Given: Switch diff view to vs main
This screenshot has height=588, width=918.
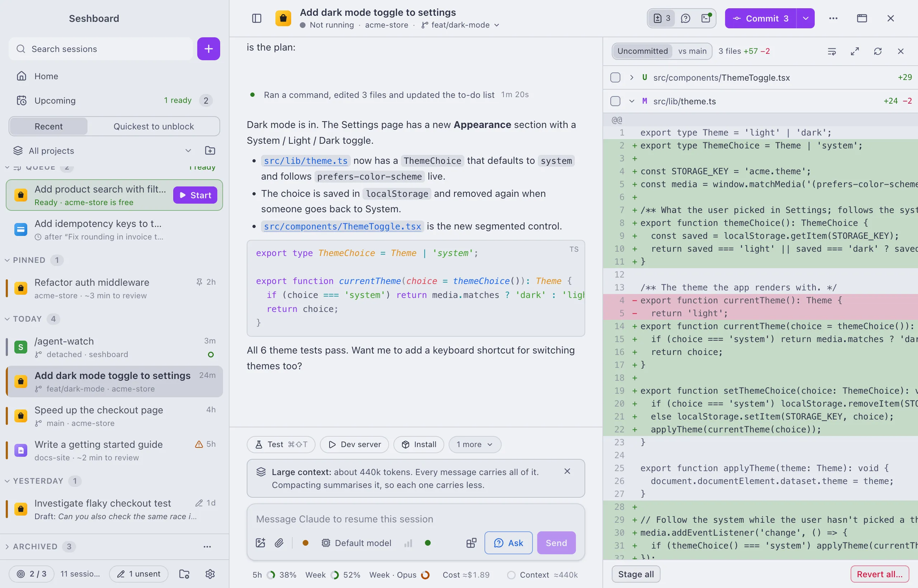Looking at the screenshot, I should tap(692, 51).
